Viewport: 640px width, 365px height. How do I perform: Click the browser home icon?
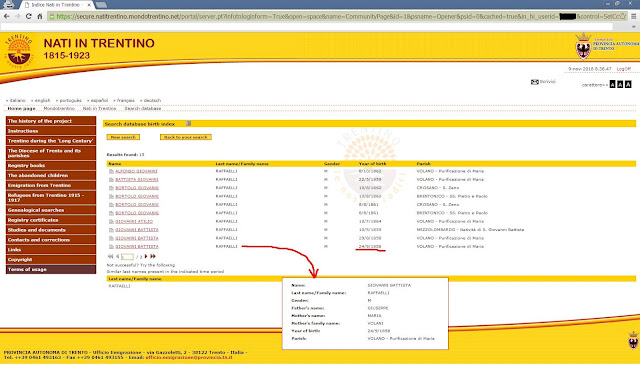coord(40,16)
